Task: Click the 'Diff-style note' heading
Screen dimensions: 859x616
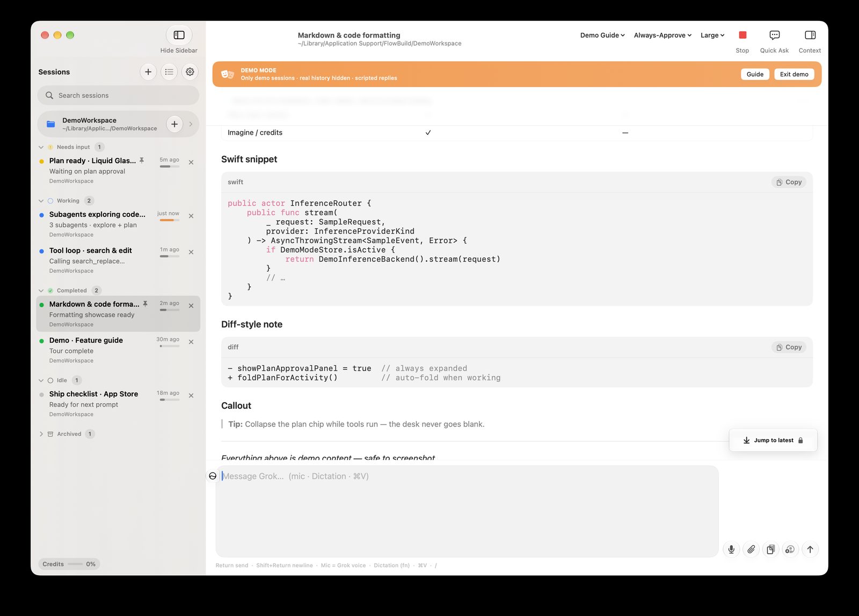Action: click(252, 324)
